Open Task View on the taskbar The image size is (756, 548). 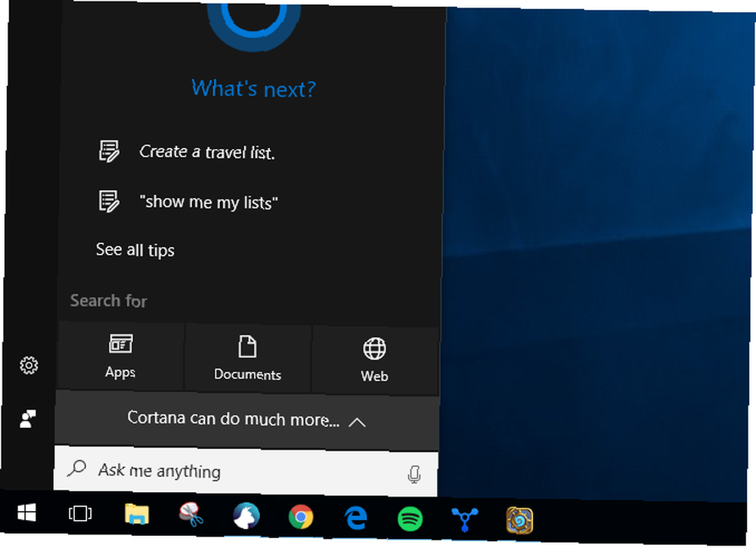[x=80, y=514]
